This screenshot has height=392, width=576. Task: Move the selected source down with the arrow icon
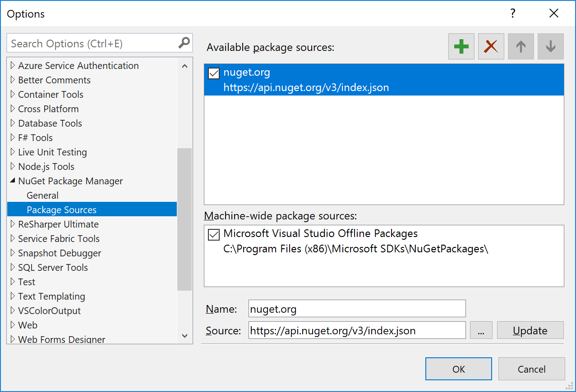tap(550, 46)
